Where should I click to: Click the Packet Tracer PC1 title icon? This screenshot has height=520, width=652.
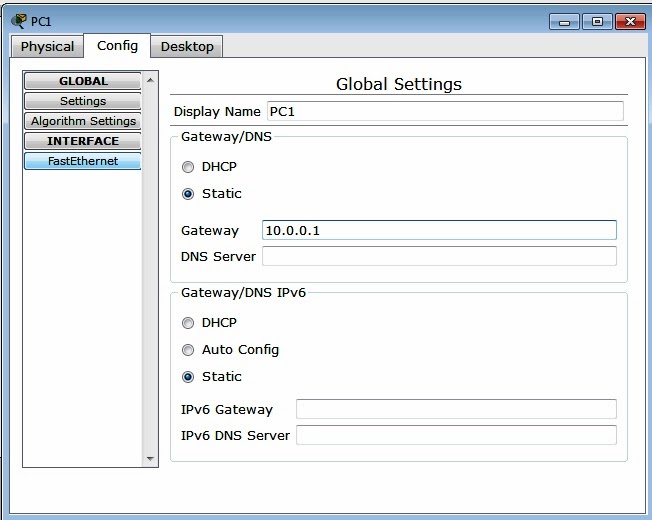[x=19, y=21]
